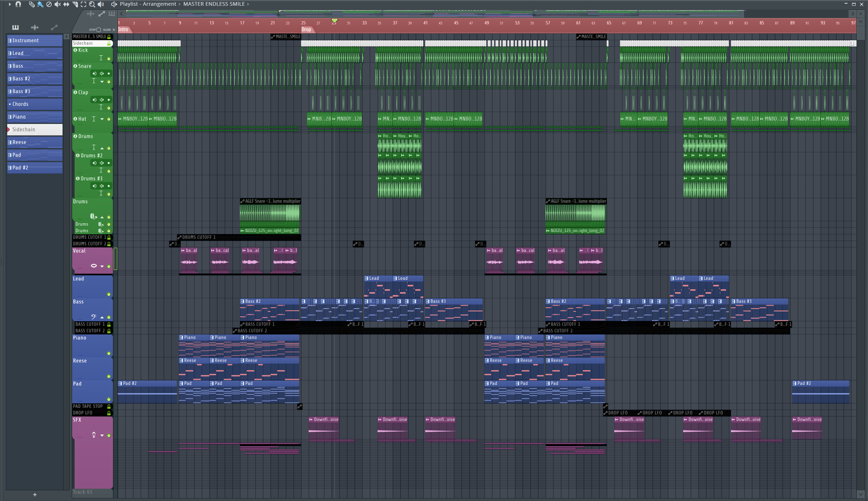Select the Draw pencil tool
The image size is (868, 501).
click(32, 4)
